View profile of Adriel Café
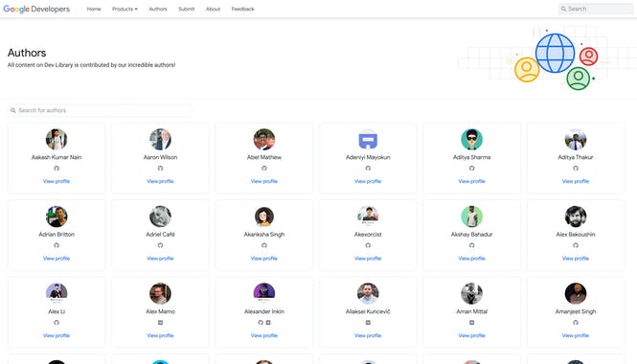 [161, 259]
